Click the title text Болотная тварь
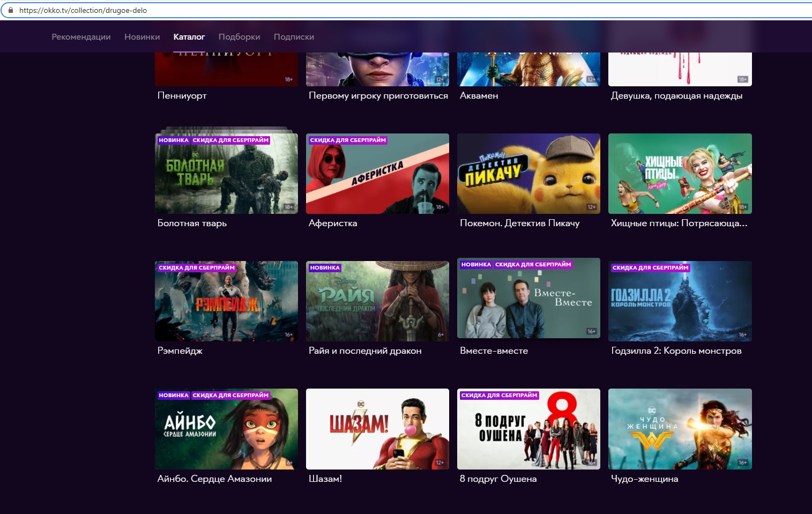 pos(192,223)
